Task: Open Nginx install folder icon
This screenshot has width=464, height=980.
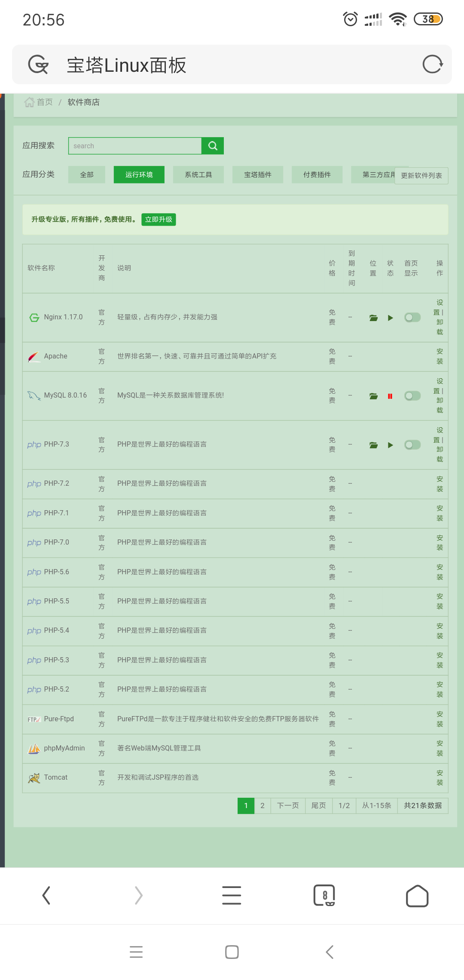Action: click(373, 318)
